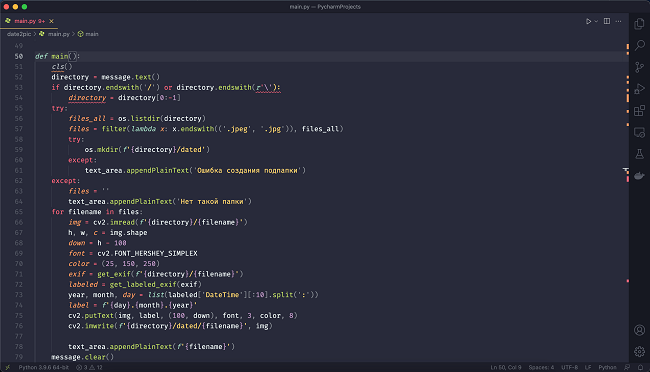
Task: Close the main.py tab
Action: (x=51, y=21)
